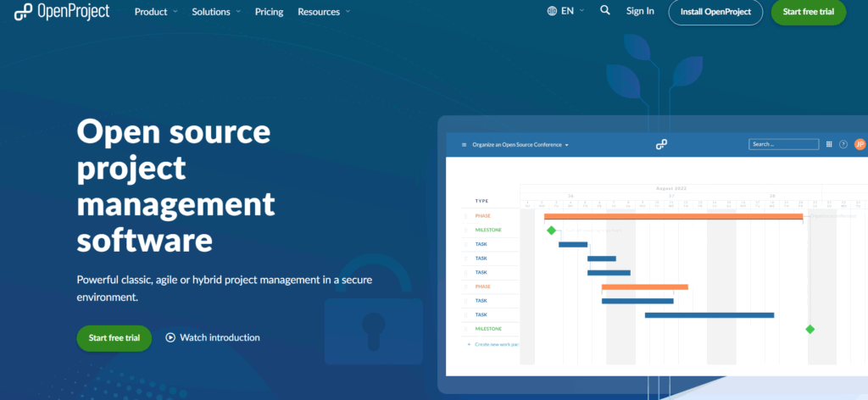Expand the Product dropdown menu
Screen dimensions: 868x400
(156, 12)
